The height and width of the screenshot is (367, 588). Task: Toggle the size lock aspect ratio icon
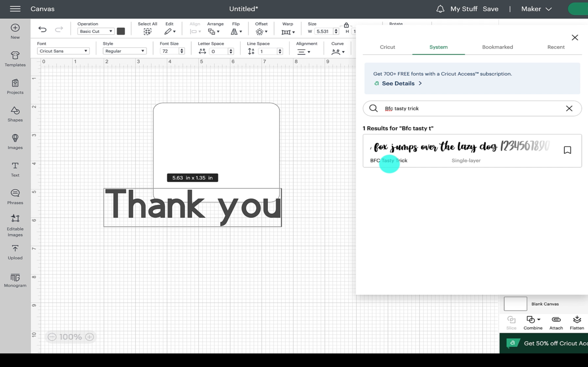click(346, 25)
